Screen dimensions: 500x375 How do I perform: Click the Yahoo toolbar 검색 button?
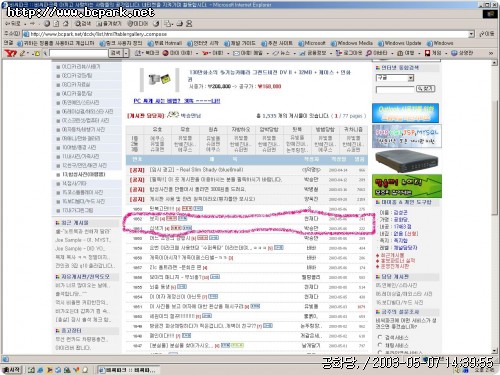click(116, 53)
